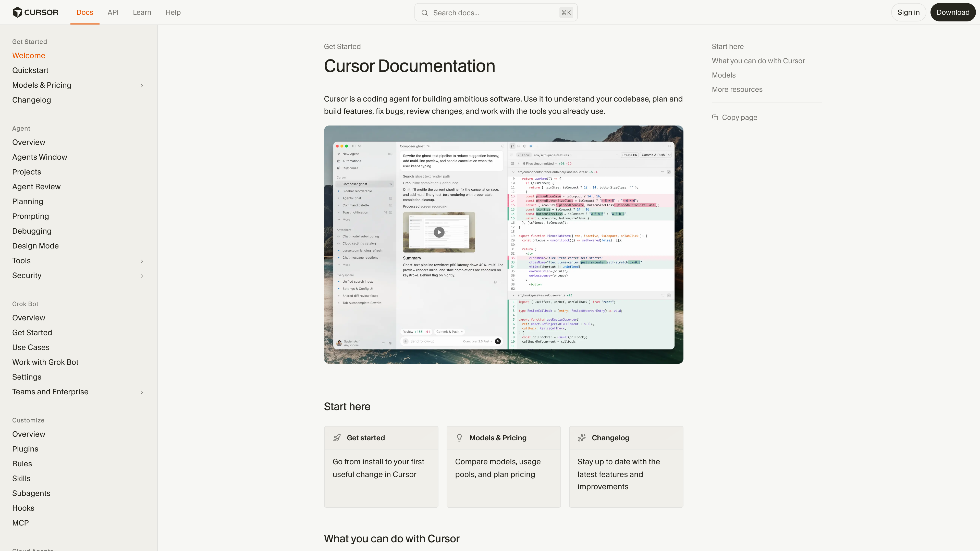Open the Changelog card
This screenshot has height=551, width=980.
pos(626,467)
